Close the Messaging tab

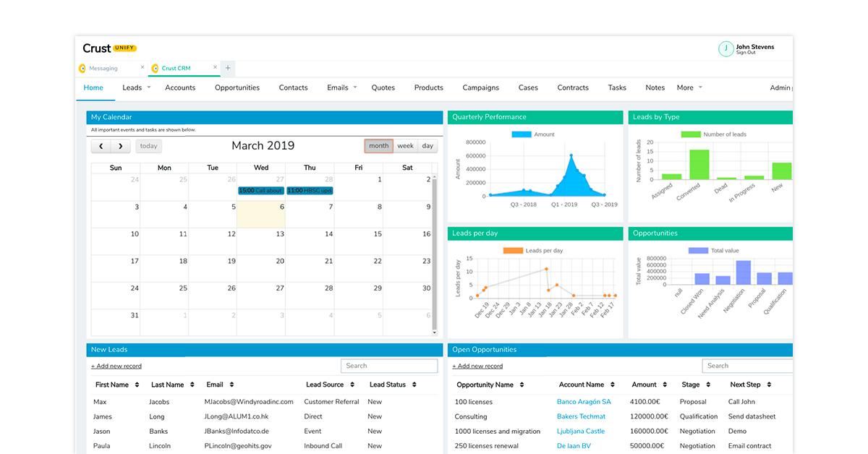click(142, 68)
